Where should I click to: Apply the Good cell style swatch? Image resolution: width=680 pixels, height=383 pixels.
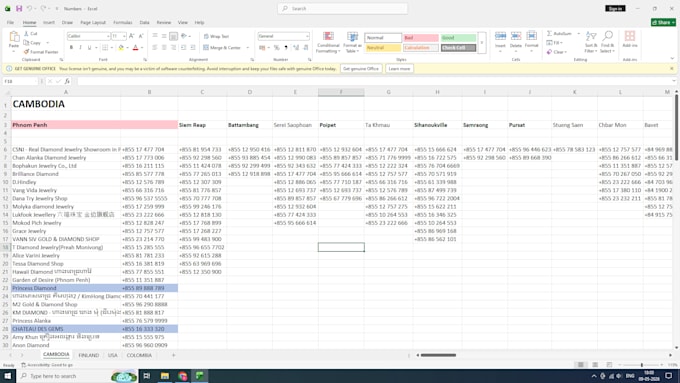coord(458,38)
